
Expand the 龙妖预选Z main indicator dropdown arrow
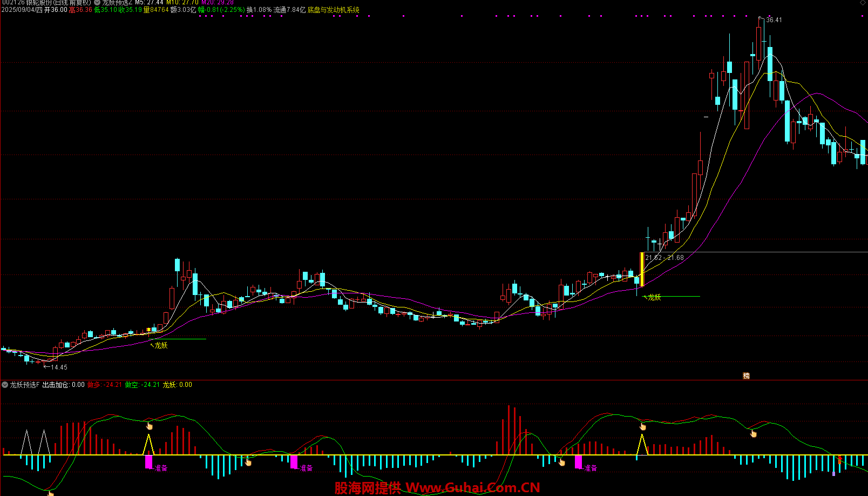97,3
